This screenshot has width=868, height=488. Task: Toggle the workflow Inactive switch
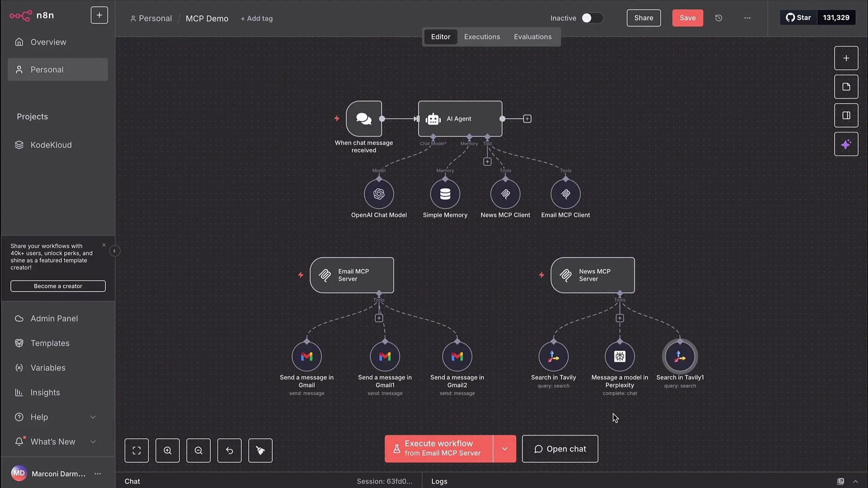[592, 18]
